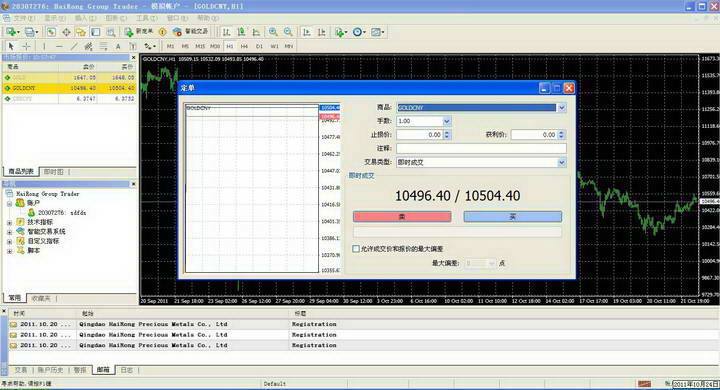
Task: Open the 工具 Tools menu
Action: 146,18
